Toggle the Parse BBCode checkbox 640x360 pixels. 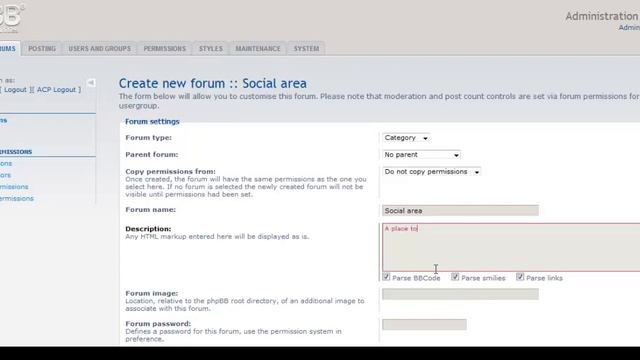386,277
